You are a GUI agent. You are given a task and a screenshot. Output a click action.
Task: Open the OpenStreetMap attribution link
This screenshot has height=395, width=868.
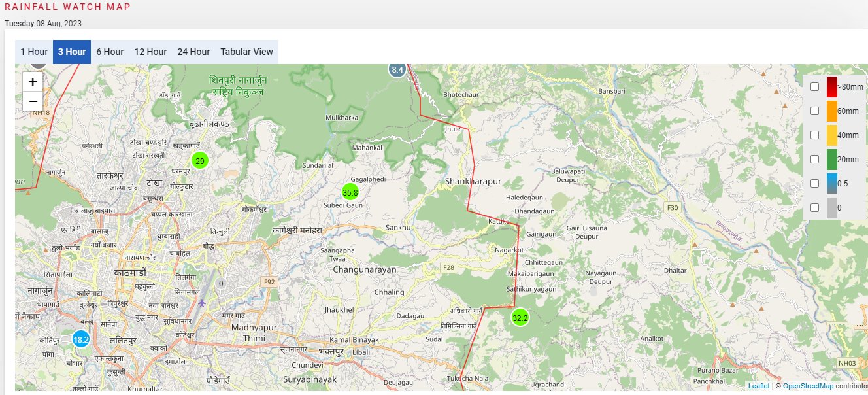[x=807, y=386]
